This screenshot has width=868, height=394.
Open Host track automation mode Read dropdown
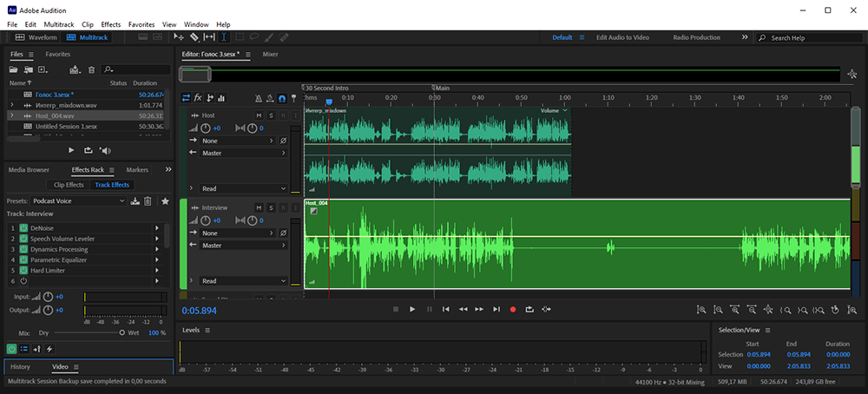[244, 188]
